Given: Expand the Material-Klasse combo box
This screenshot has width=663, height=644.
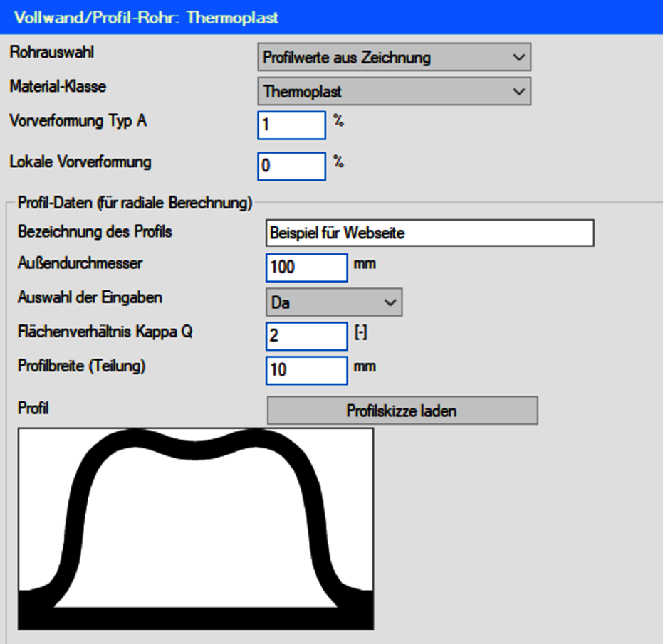Looking at the screenshot, I should click(x=394, y=91).
